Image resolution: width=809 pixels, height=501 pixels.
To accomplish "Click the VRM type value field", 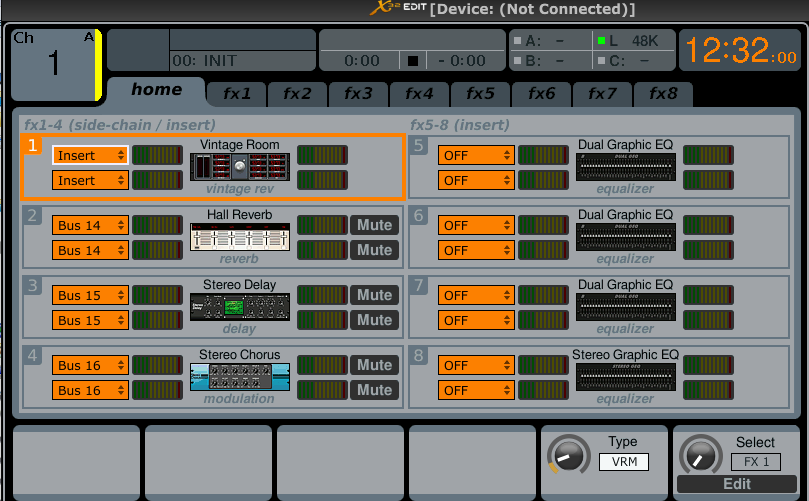I will click(624, 462).
